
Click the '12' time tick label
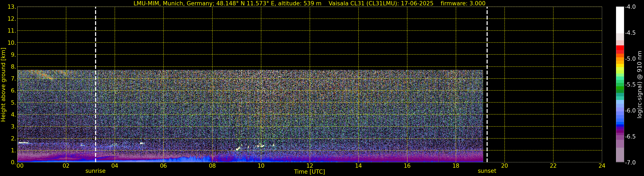(x=310, y=166)
